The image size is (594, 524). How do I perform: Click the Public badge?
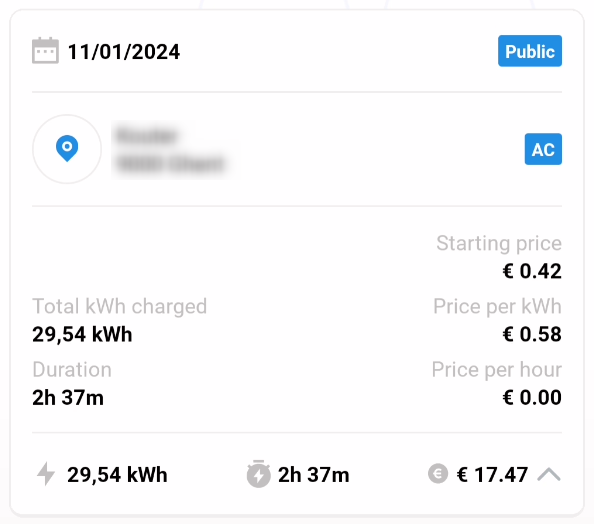tap(530, 51)
